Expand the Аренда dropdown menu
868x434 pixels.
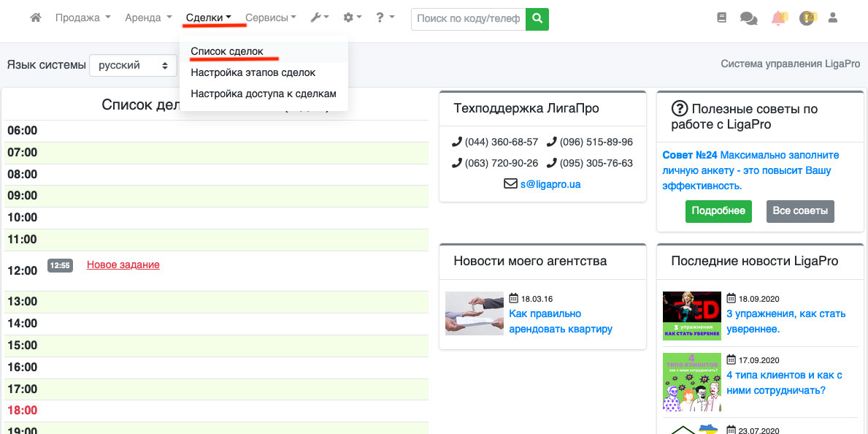148,18
